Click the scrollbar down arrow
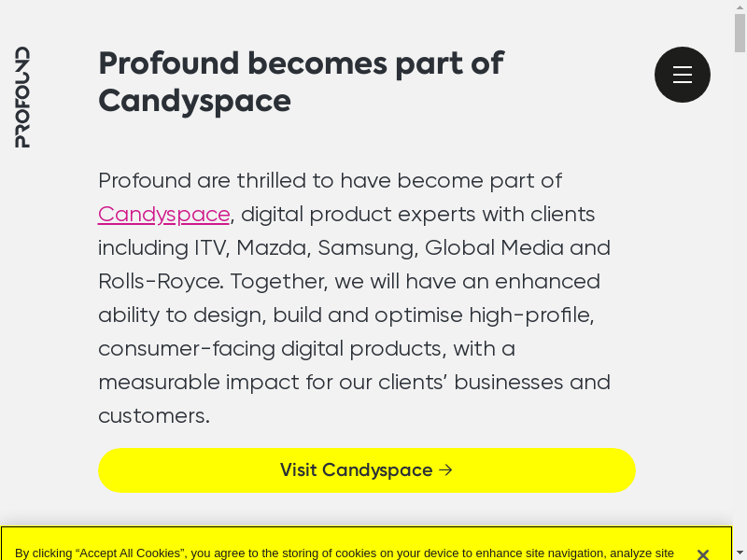Viewport: 747px width, 560px height. coord(740,552)
